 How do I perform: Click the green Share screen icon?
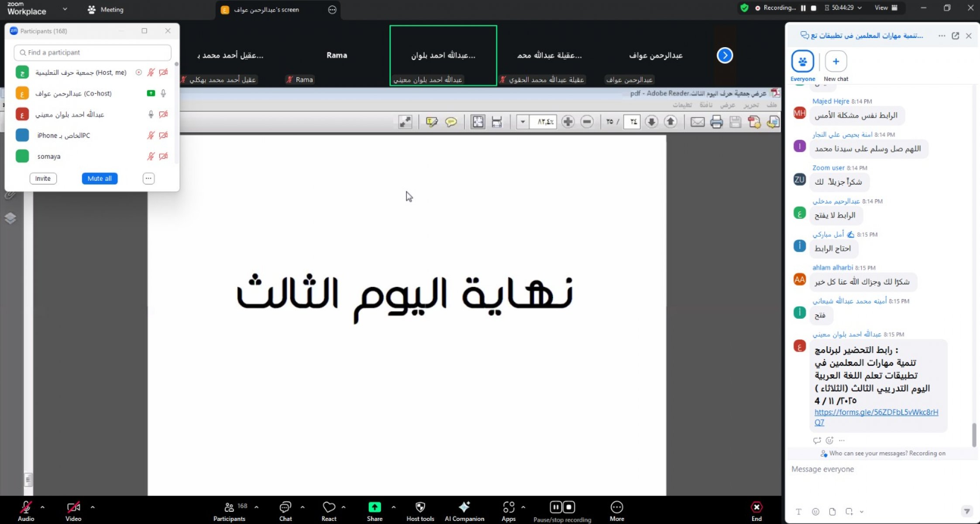375,507
